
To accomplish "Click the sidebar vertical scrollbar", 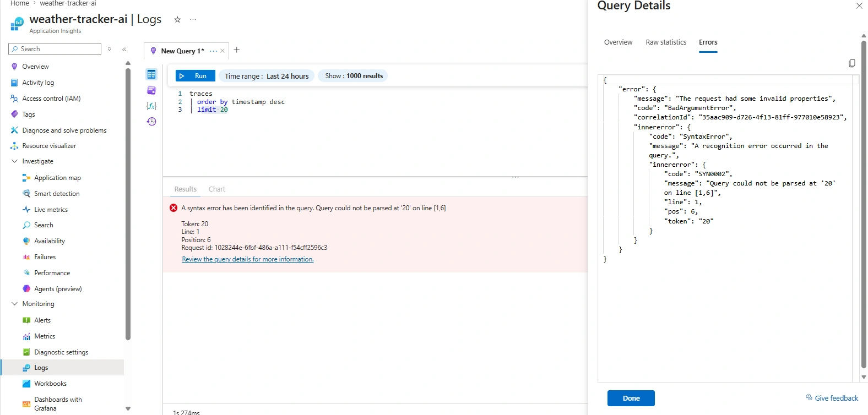I will [128, 204].
